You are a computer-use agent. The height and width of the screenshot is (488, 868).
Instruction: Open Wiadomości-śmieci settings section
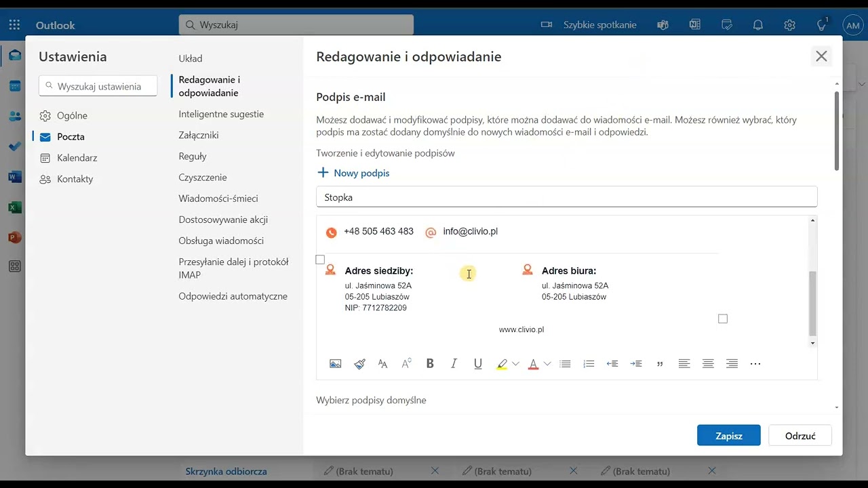tap(218, 199)
